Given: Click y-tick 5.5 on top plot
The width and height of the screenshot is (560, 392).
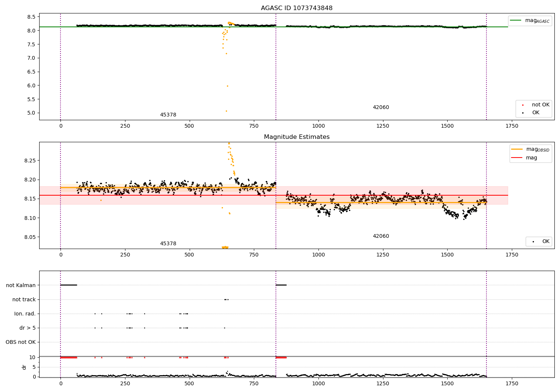Looking at the screenshot, I should 31,99.
